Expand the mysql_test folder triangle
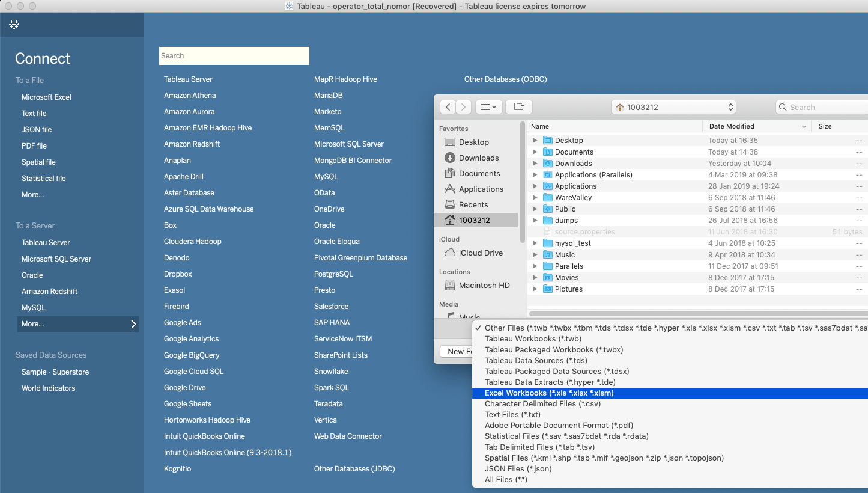The height and width of the screenshot is (493, 868). pyautogui.click(x=535, y=243)
